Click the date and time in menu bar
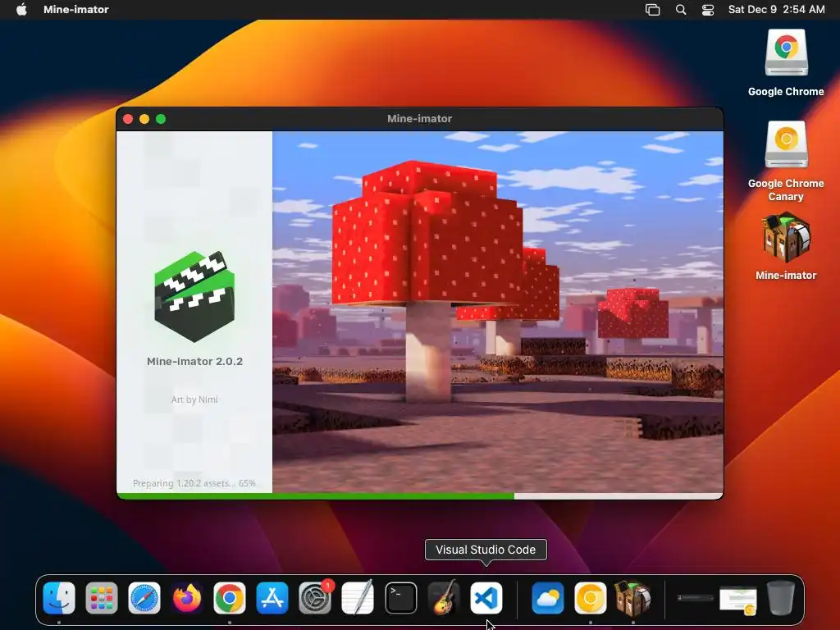840x630 pixels. pyautogui.click(x=776, y=10)
